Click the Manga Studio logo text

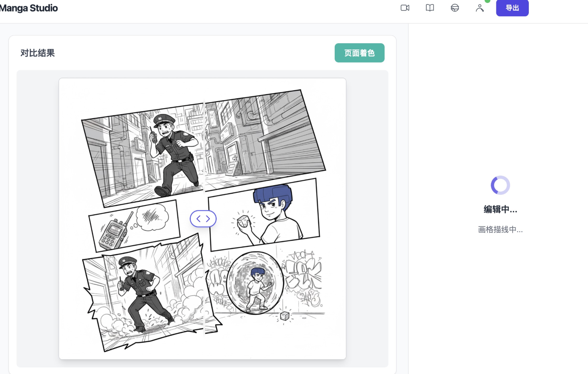click(29, 8)
